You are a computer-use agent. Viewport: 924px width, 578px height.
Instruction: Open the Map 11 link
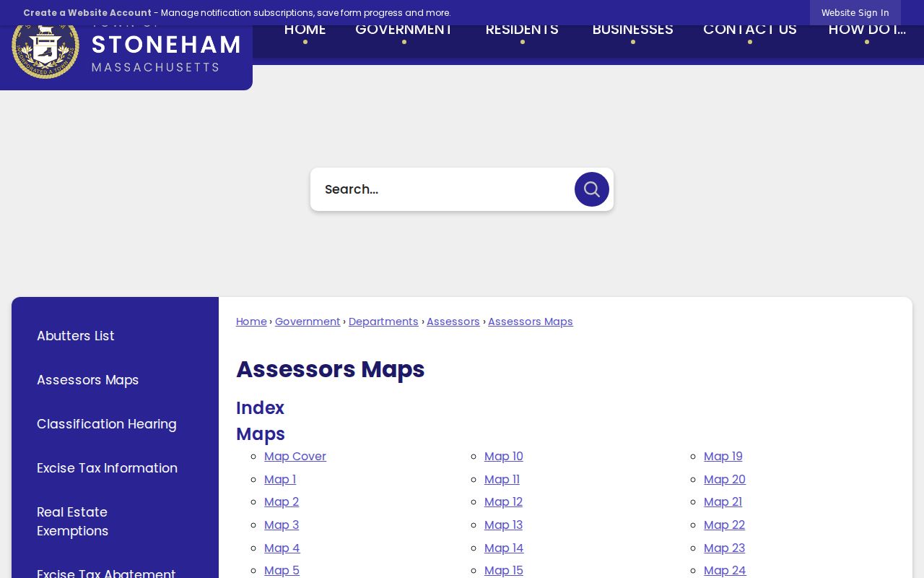tap(502, 480)
